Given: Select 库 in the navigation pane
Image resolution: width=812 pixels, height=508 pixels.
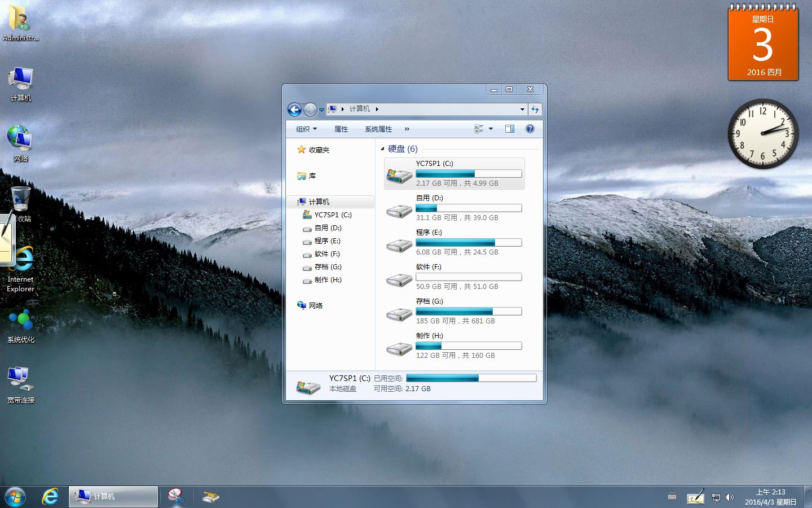Looking at the screenshot, I should 306,176.
